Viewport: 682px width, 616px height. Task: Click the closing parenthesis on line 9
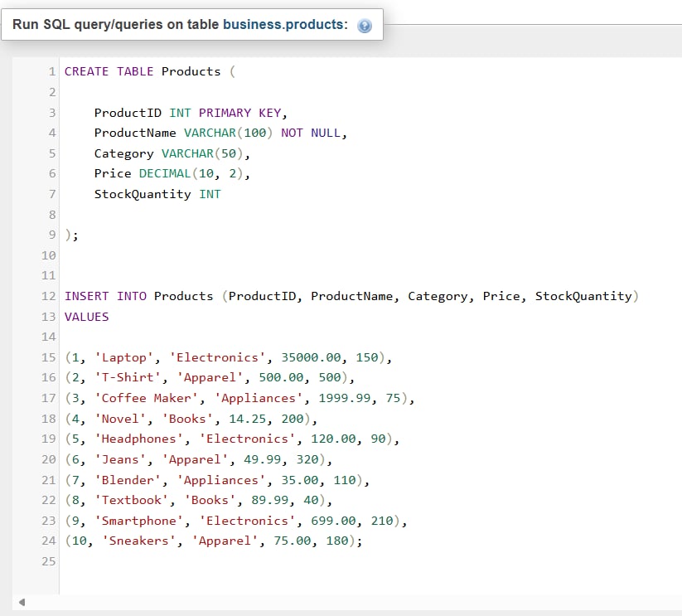point(68,235)
